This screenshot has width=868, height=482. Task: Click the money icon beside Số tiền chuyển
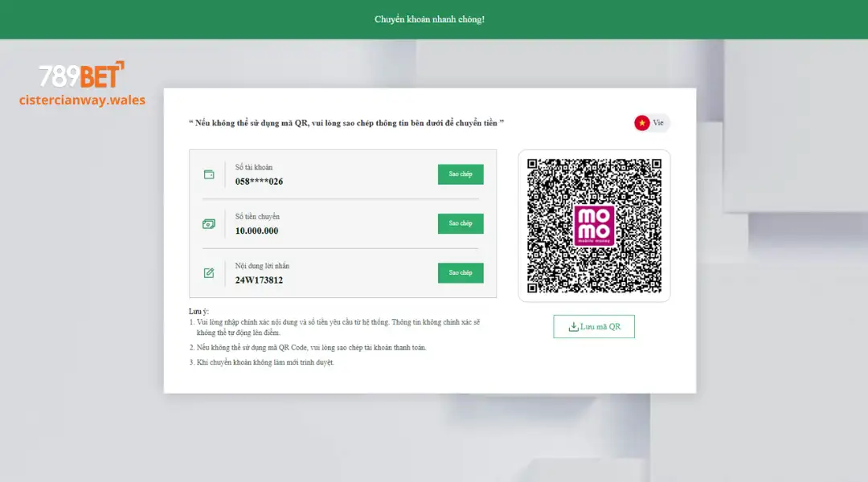coord(209,224)
